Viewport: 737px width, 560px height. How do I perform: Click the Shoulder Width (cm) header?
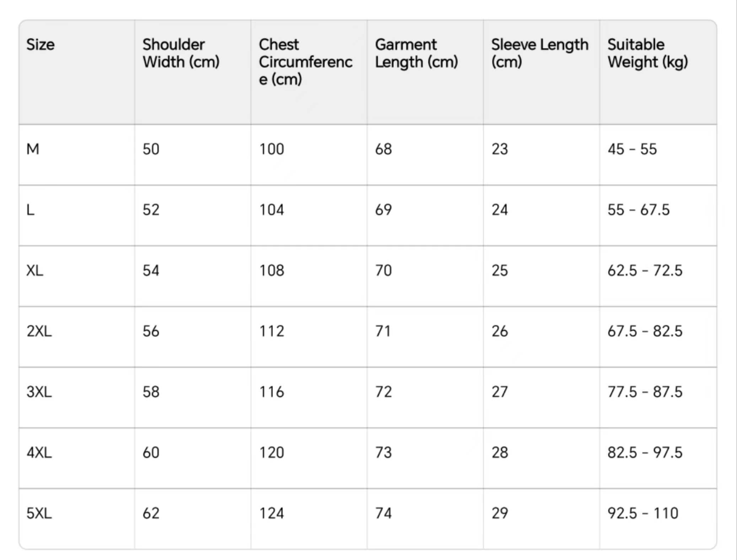click(x=181, y=53)
